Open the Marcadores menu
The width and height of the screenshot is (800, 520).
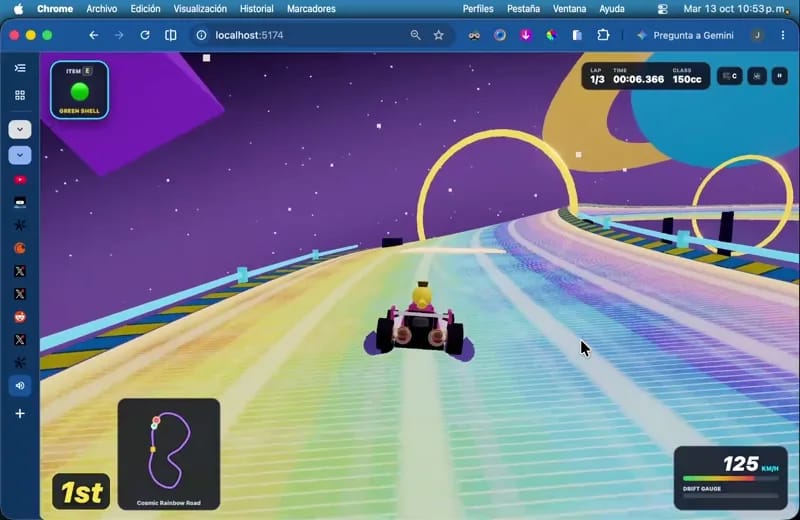click(x=311, y=9)
